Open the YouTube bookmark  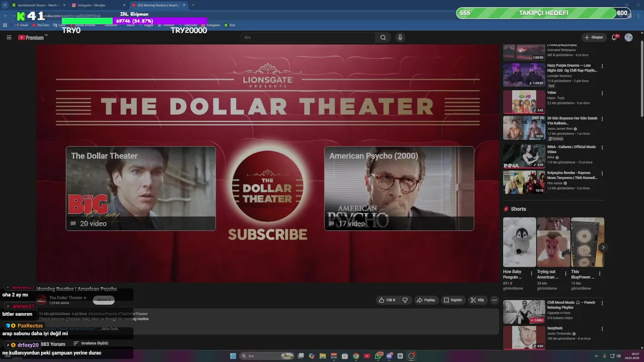[x=41, y=25]
